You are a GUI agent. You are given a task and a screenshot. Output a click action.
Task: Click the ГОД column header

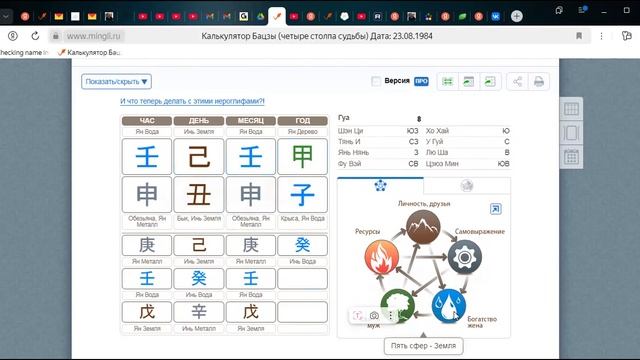tap(302, 121)
